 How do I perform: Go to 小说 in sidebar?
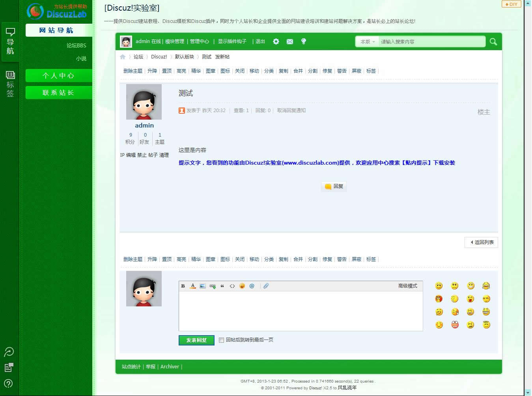pyautogui.click(x=81, y=58)
